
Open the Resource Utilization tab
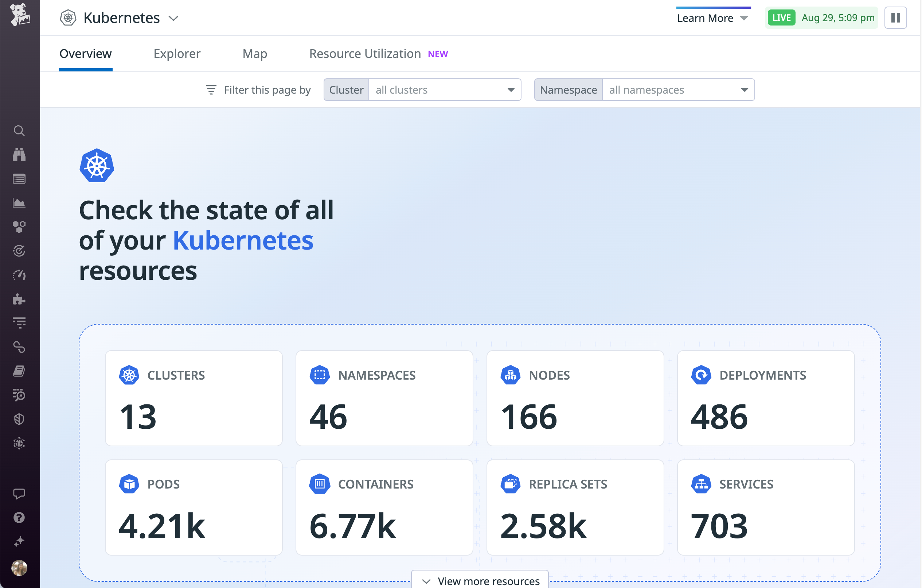point(365,54)
